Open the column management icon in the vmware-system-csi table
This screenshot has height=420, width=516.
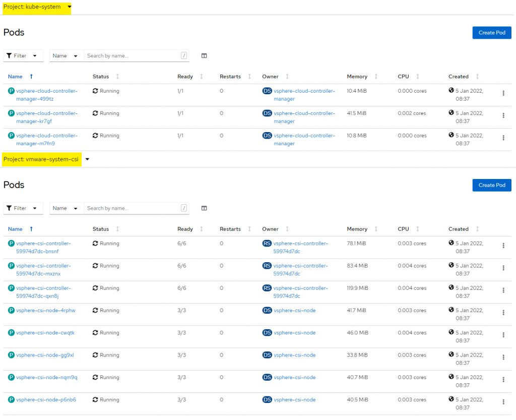[204, 208]
